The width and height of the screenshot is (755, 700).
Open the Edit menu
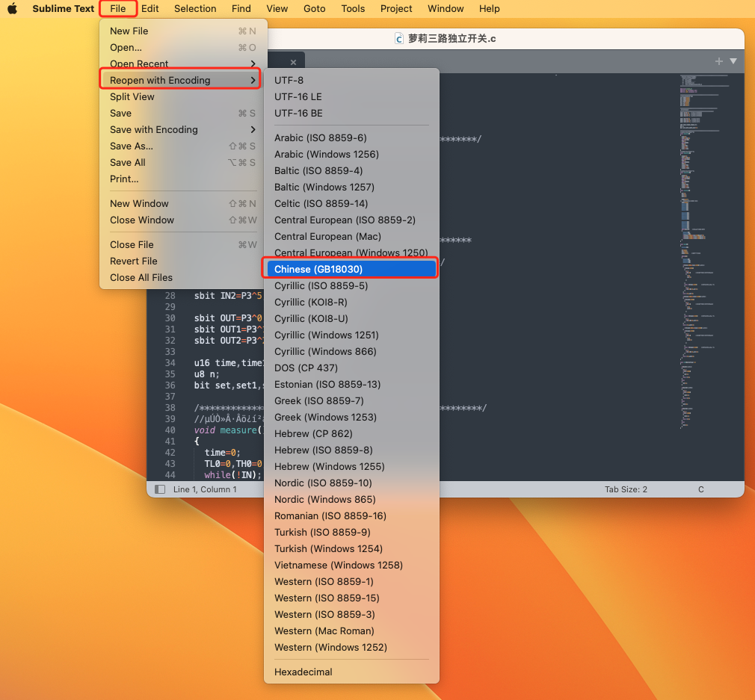pos(150,9)
